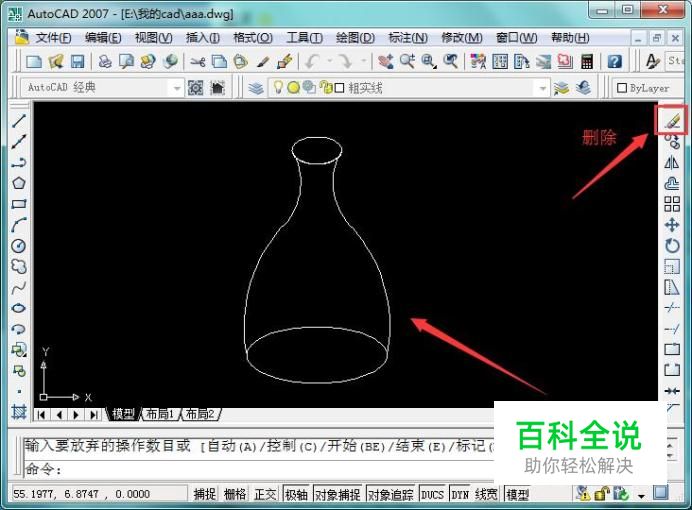Click the Pan realtime icon

click(386, 61)
